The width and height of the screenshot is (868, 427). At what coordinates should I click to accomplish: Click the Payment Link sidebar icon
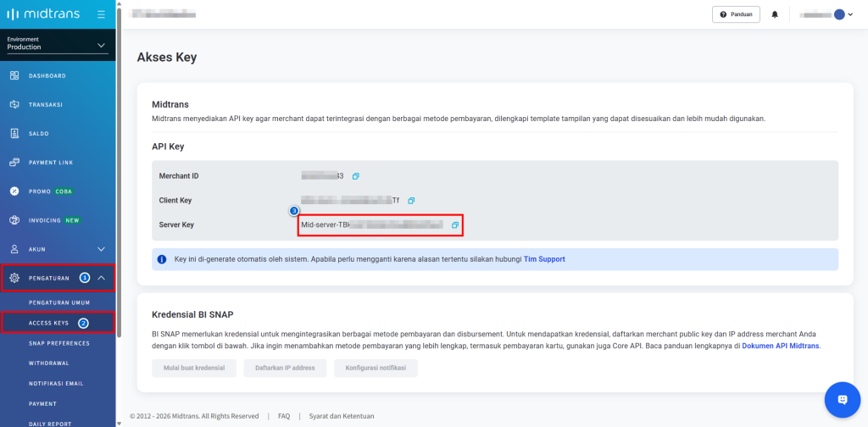pos(15,162)
